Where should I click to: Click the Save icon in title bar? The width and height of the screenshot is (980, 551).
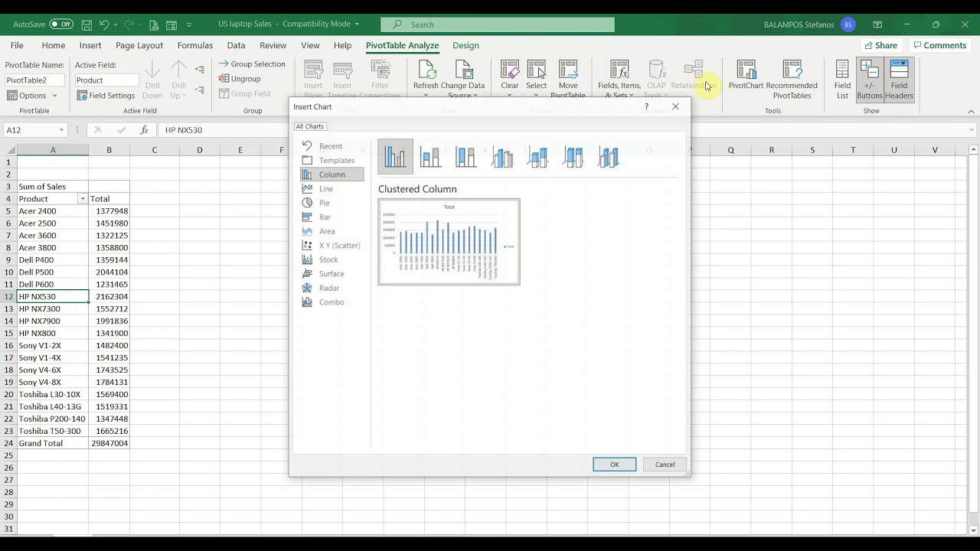[87, 24]
